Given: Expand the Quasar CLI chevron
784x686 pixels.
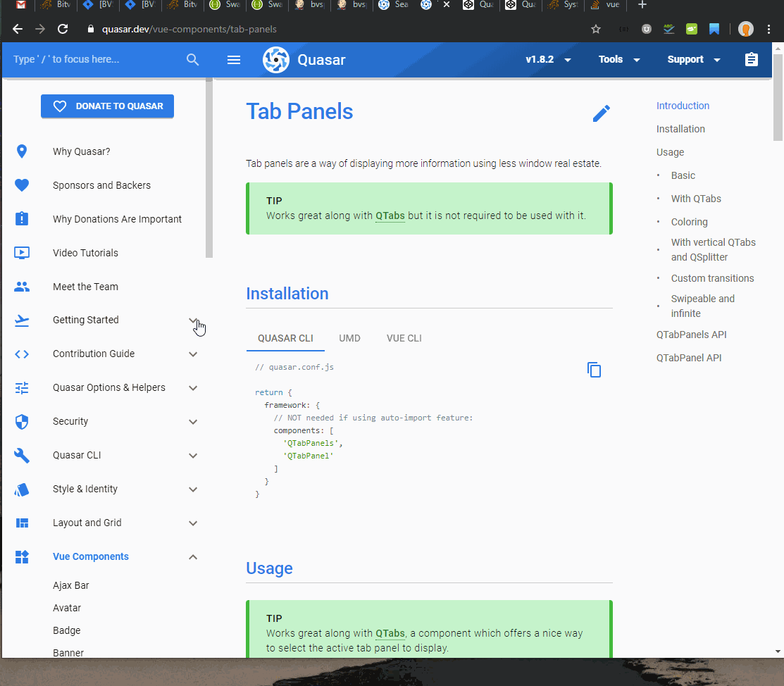Looking at the screenshot, I should point(193,456).
